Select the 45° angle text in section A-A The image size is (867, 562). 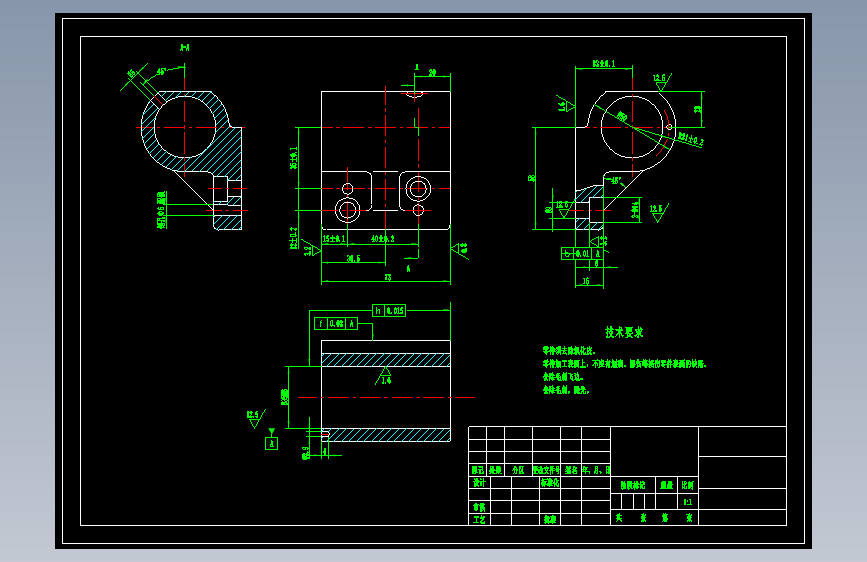point(161,71)
